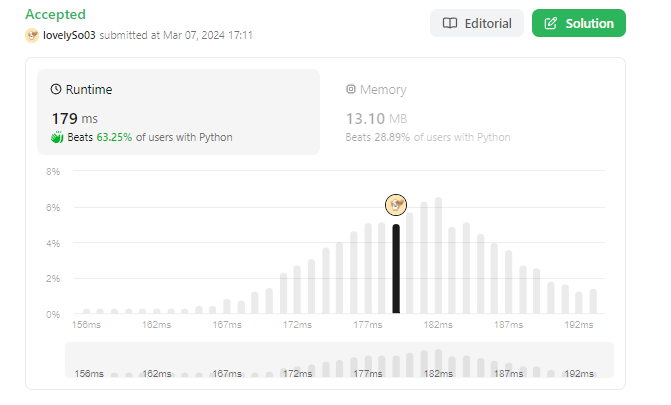Click the tallest histogram bar near 182ms
This screenshot has width=671, height=405.
tap(438, 256)
